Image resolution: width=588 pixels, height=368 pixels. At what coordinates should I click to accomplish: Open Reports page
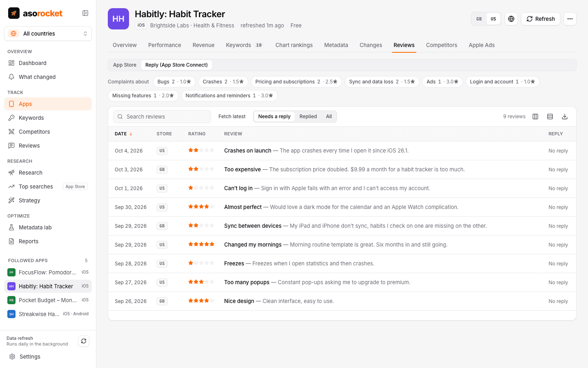48,241
